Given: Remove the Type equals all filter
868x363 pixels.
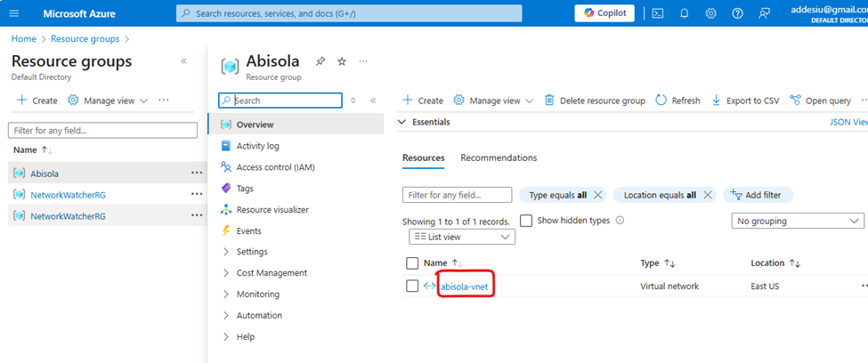Looking at the screenshot, I should 598,195.
